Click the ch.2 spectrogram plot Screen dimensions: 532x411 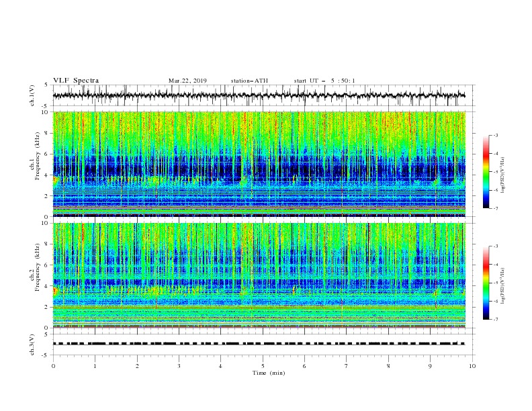pyautogui.click(x=259, y=275)
